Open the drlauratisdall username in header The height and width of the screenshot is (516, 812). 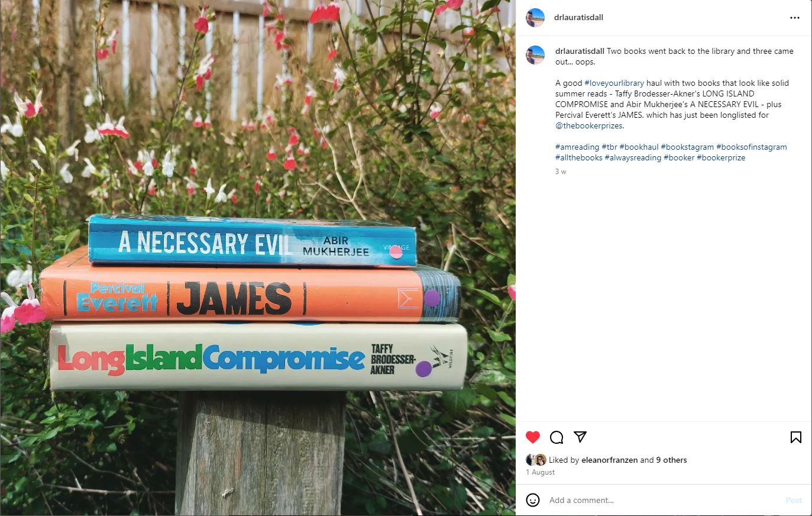[x=578, y=18]
